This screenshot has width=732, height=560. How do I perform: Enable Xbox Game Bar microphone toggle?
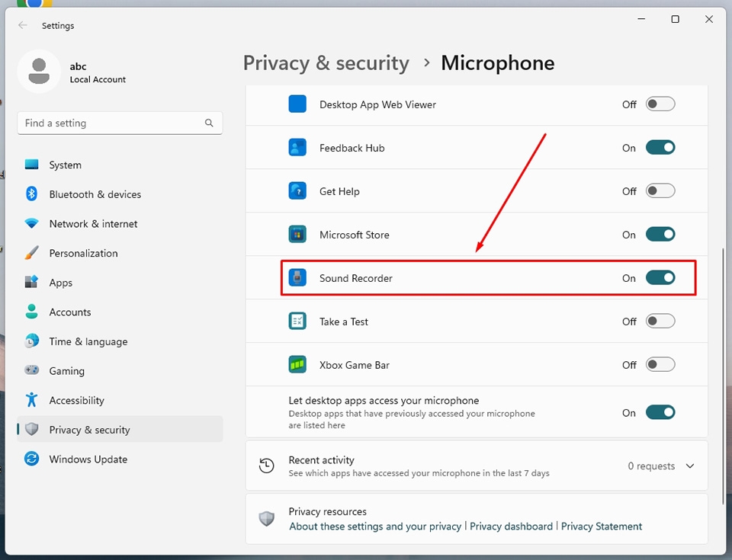point(660,364)
